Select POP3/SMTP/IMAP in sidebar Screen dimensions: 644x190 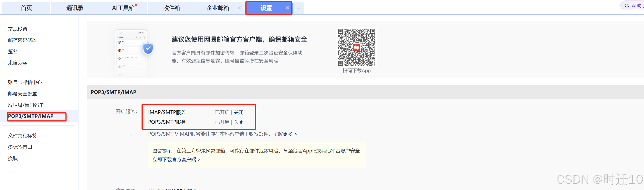[x=31, y=116]
